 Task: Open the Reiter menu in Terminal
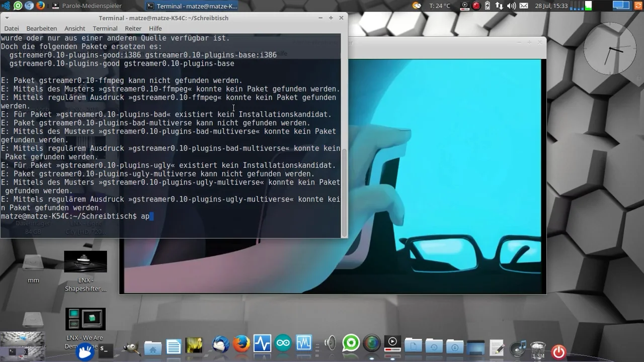click(x=133, y=29)
